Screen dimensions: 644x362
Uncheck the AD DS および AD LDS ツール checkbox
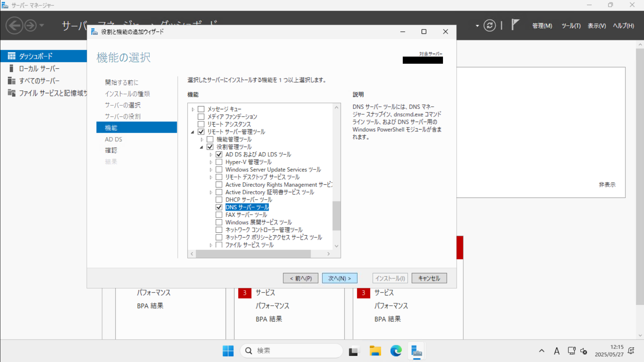pos(219,154)
